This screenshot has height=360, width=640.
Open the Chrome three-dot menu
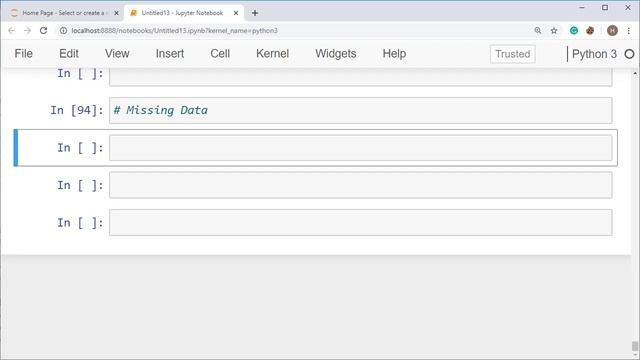click(x=629, y=31)
